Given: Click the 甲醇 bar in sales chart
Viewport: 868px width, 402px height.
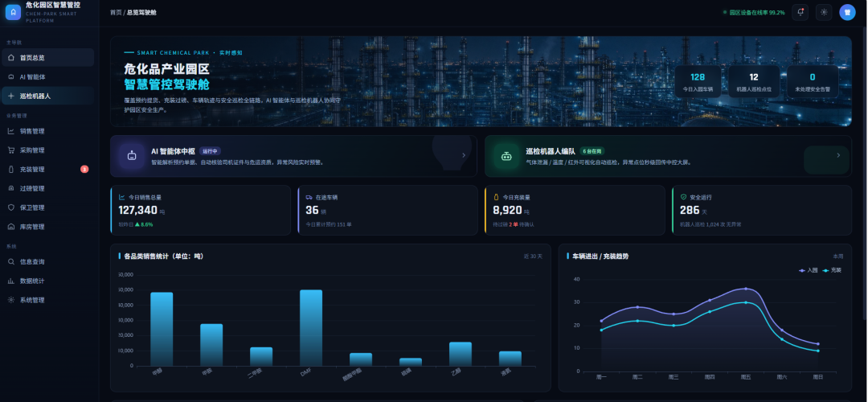Looking at the screenshot, I should [x=162, y=329].
